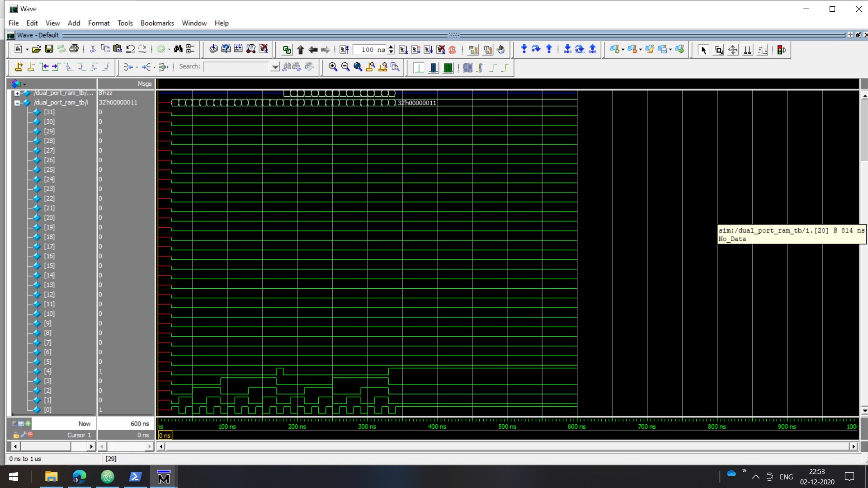Click the Insert Cursor icon
The height and width of the screenshot is (488, 868).
click(x=19, y=67)
